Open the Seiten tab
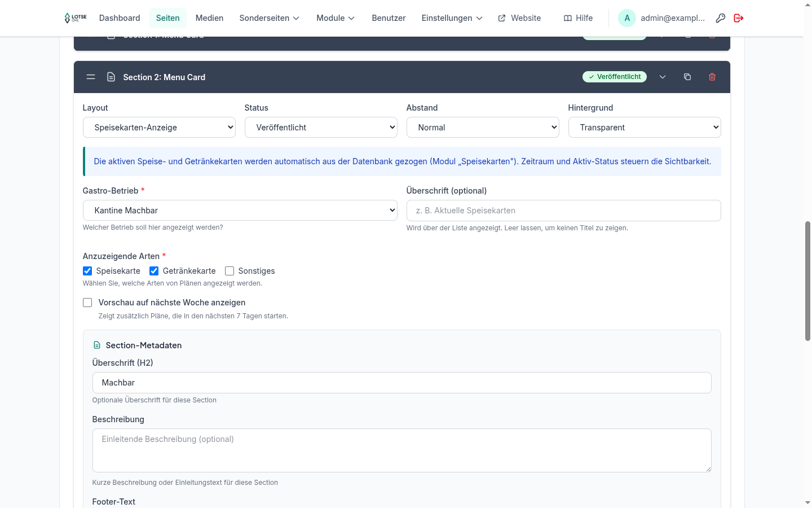Viewport: 812px width, 508px height. 168,18
